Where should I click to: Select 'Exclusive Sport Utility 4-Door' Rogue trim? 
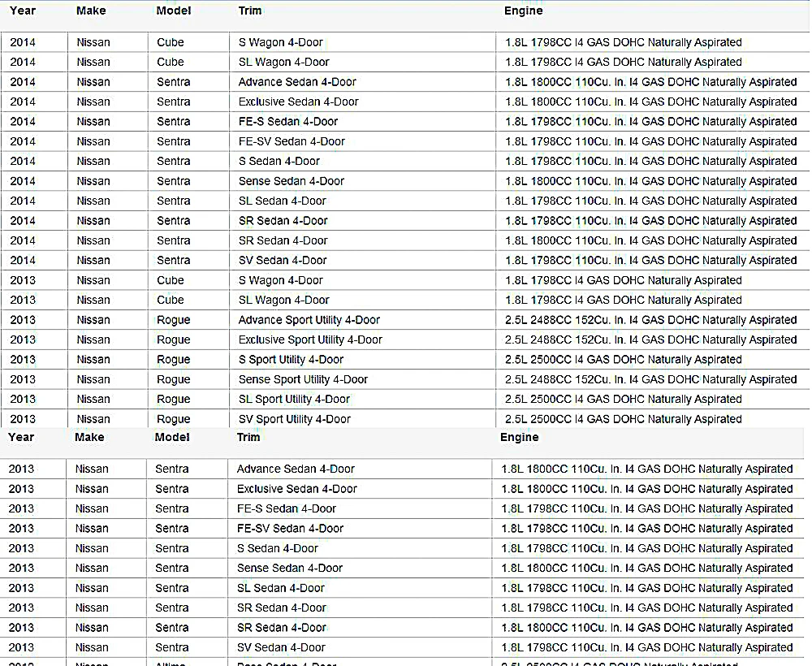click(310, 339)
